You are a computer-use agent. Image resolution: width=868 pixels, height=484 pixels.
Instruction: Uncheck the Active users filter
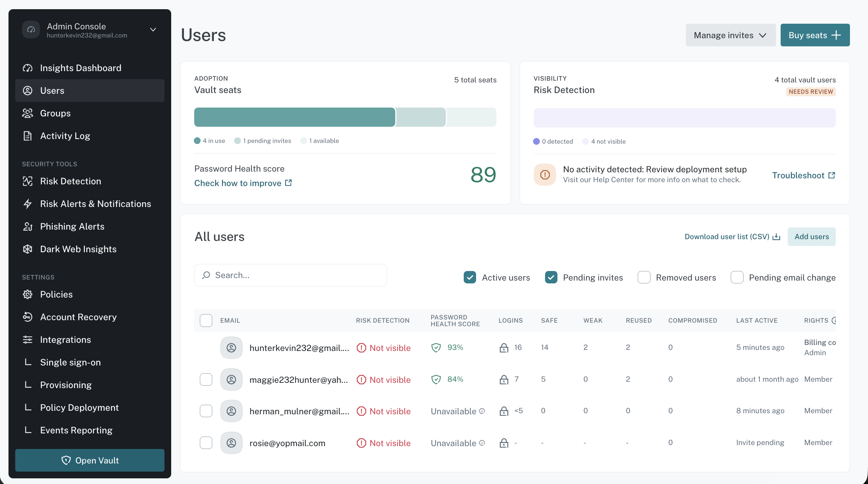coord(470,277)
